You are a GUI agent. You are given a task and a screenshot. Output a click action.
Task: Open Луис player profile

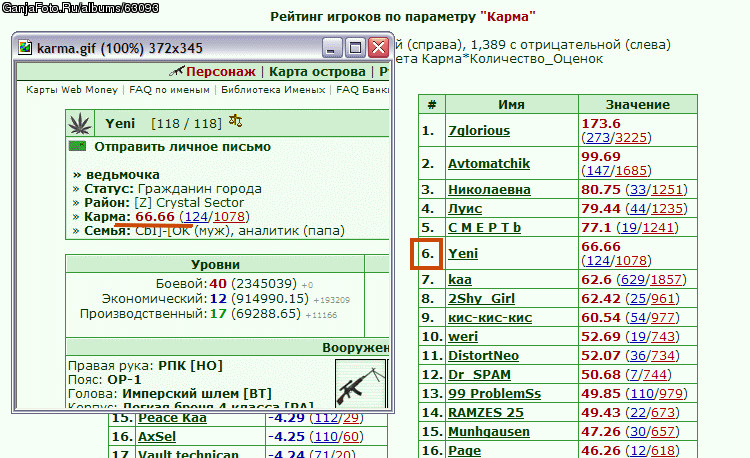click(465, 209)
